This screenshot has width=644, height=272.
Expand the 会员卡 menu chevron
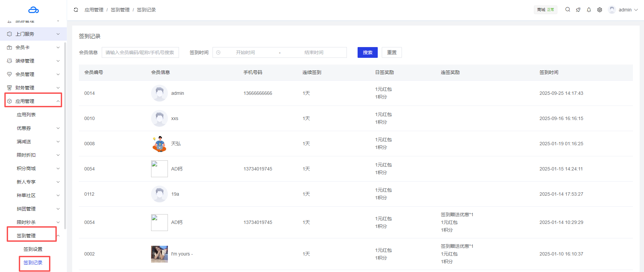coord(58,47)
